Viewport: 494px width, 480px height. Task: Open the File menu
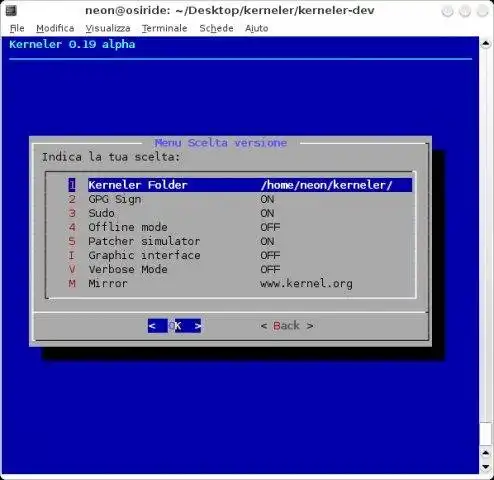point(17,28)
